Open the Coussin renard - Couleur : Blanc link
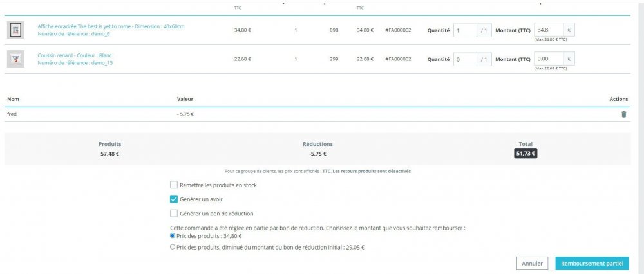Screen dimensions: 644x274 (75, 55)
